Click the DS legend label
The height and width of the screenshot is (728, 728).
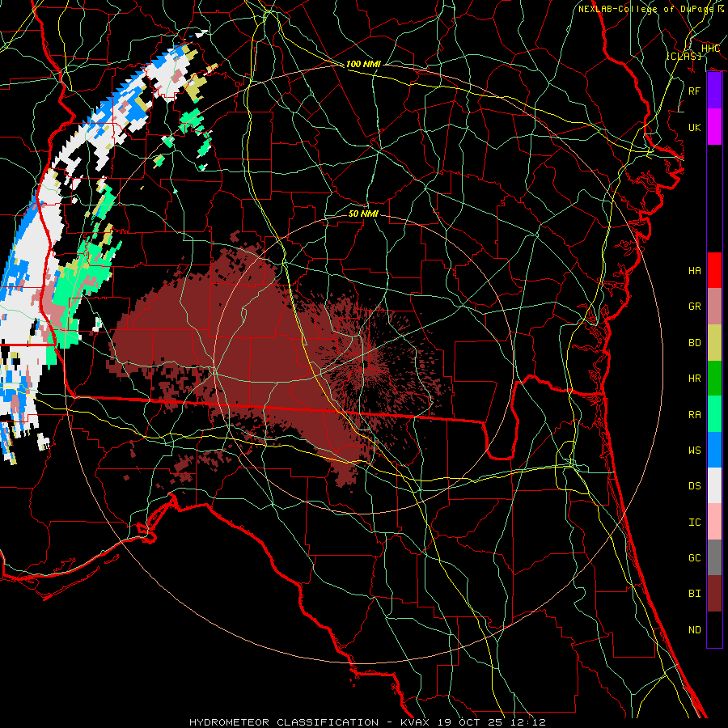pyautogui.click(x=694, y=486)
